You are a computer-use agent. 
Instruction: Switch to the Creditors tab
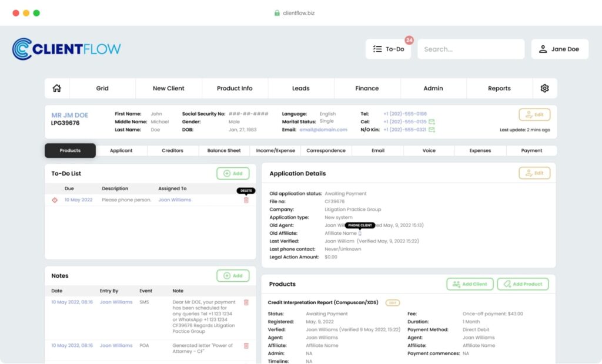[172, 150]
